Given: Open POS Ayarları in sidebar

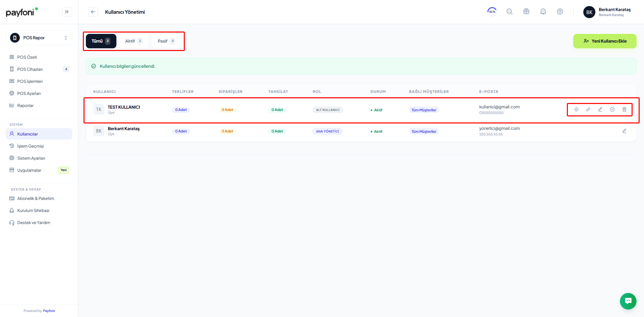Looking at the screenshot, I should [39, 93].
